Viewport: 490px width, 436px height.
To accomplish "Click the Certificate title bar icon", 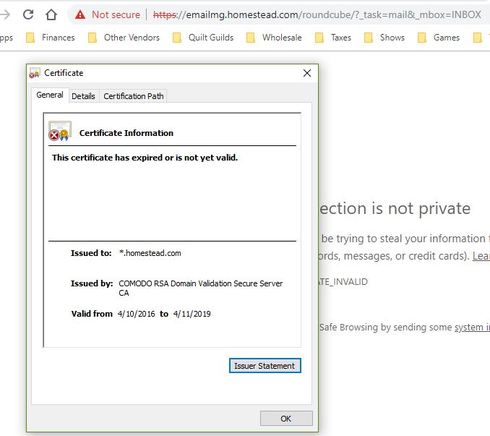I will coord(34,73).
